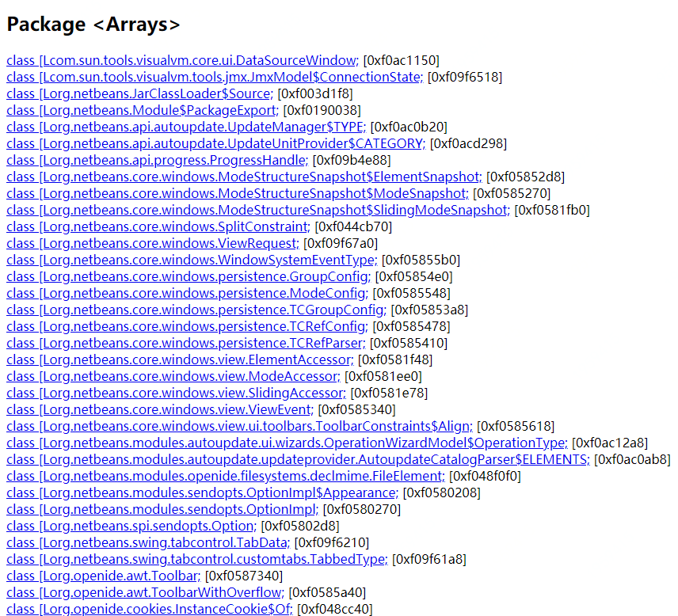Open persistence.ModeConfig class link
678x616 pixels.
[187, 294]
